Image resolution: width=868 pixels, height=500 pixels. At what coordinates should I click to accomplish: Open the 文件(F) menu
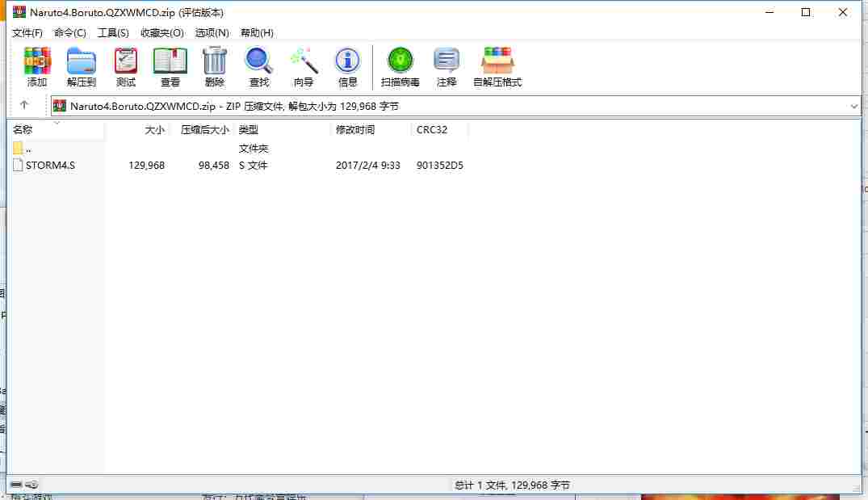coord(27,32)
